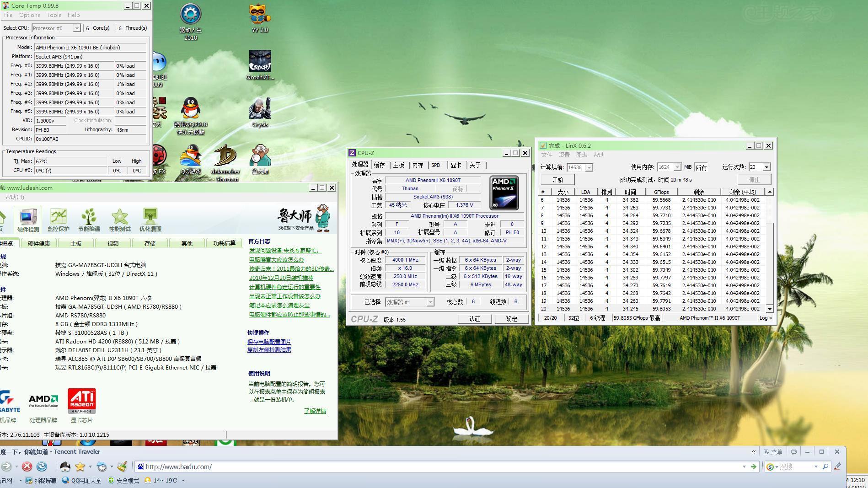Click the browser home page icon
Image resolution: width=868 pixels, height=488 pixels.
pyautogui.click(x=65, y=467)
